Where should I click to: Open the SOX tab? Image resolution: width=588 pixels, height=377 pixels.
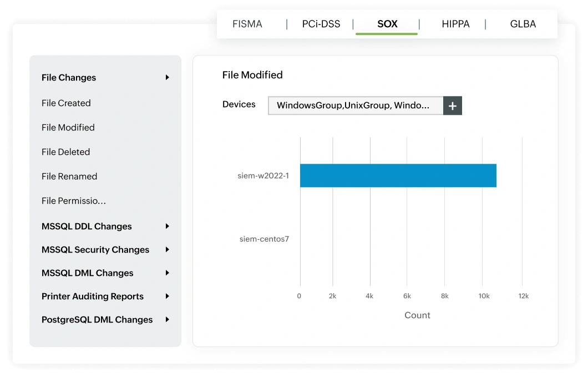pyautogui.click(x=387, y=24)
